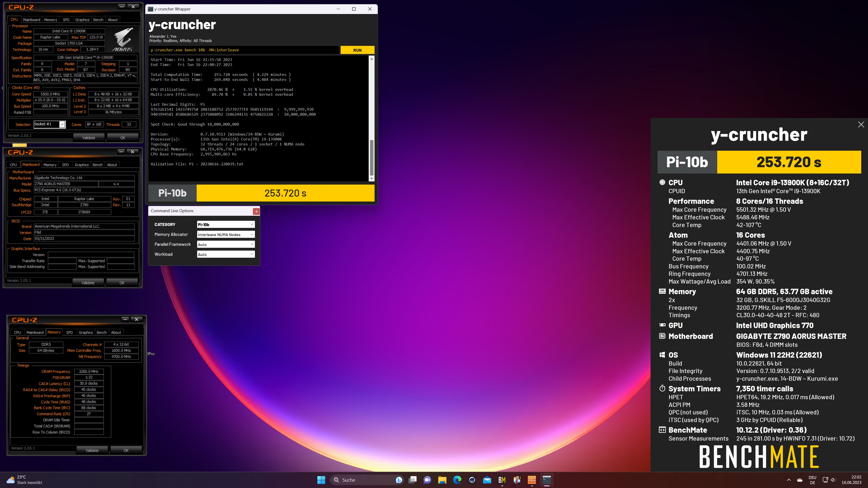Switch to Mainboard tab in top CPU-Z window

[x=31, y=20]
